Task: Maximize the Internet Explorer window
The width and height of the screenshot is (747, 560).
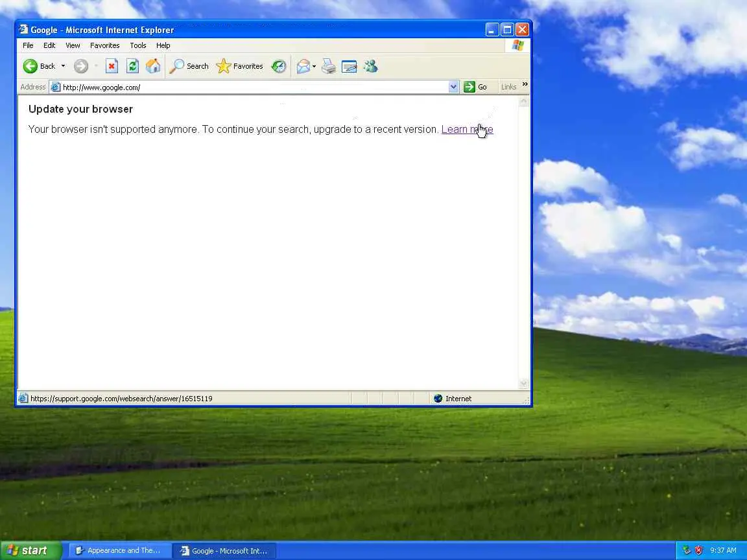Action: click(x=507, y=30)
